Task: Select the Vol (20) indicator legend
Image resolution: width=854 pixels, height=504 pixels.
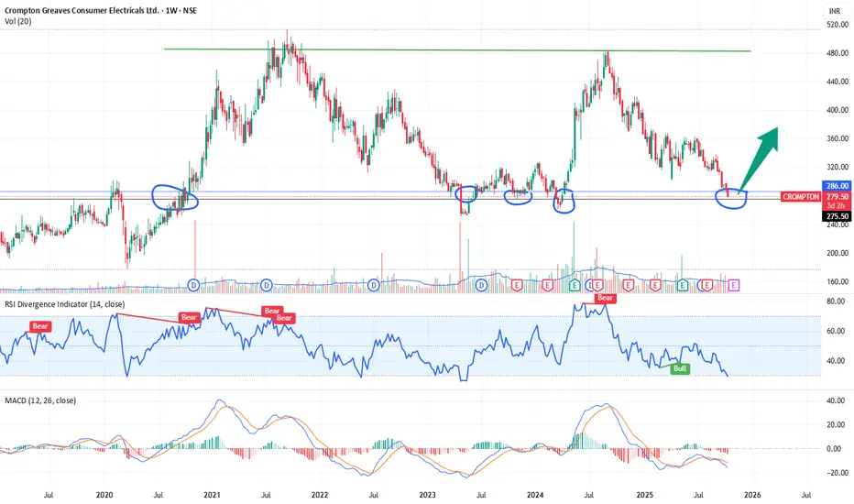Action: (18, 21)
